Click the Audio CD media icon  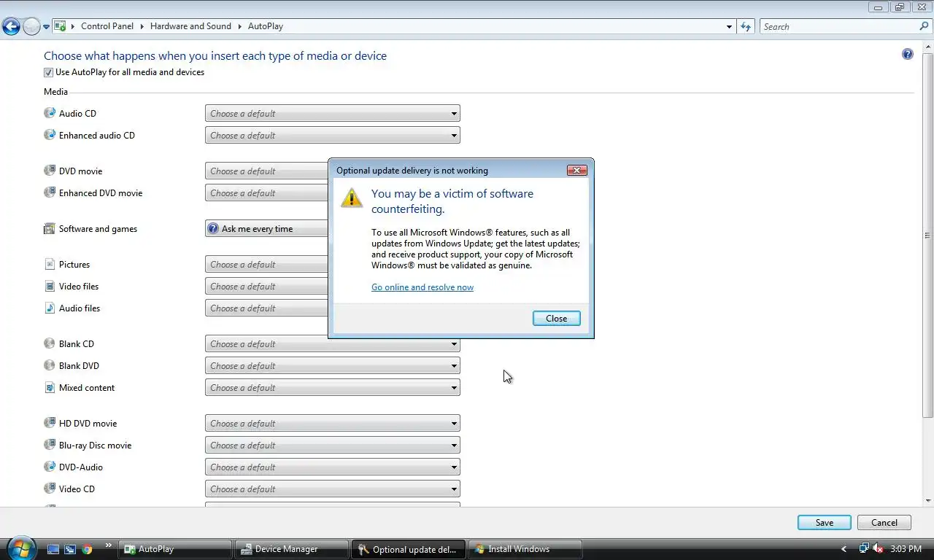point(50,113)
